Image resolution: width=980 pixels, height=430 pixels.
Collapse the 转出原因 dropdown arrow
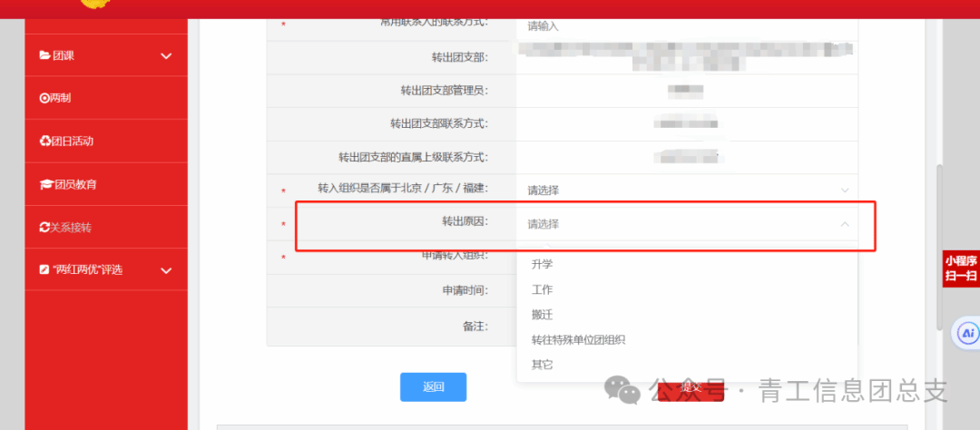tap(845, 224)
